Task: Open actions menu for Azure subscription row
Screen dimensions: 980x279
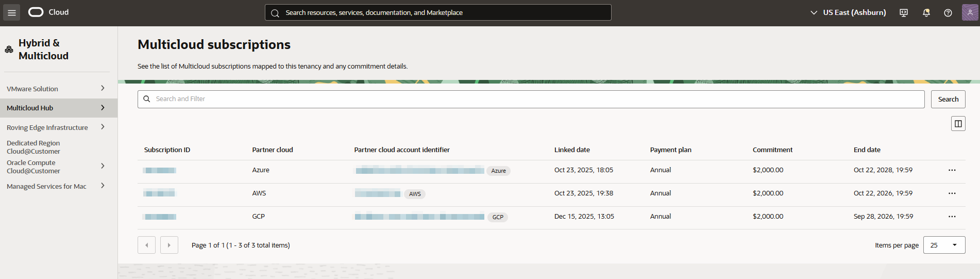Action: coord(952,170)
